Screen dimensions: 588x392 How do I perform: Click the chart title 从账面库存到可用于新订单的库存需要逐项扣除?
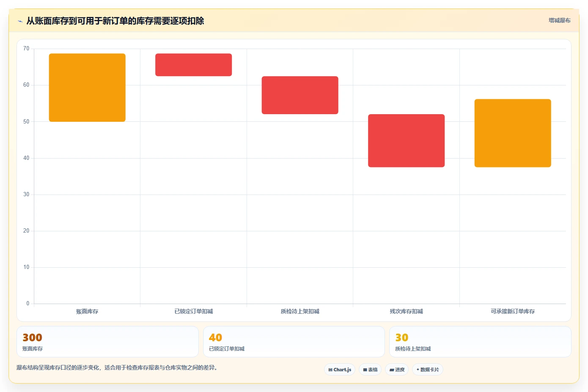coord(115,21)
